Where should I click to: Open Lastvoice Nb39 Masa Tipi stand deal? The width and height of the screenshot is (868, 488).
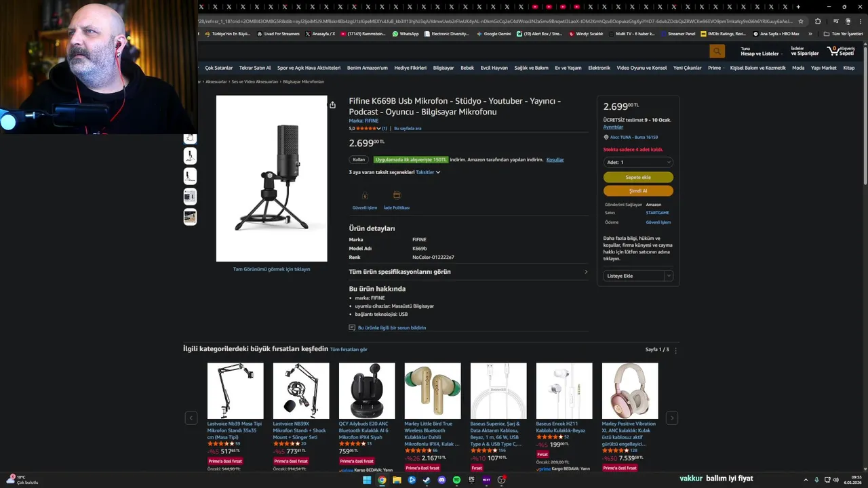pyautogui.click(x=235, y=390)
